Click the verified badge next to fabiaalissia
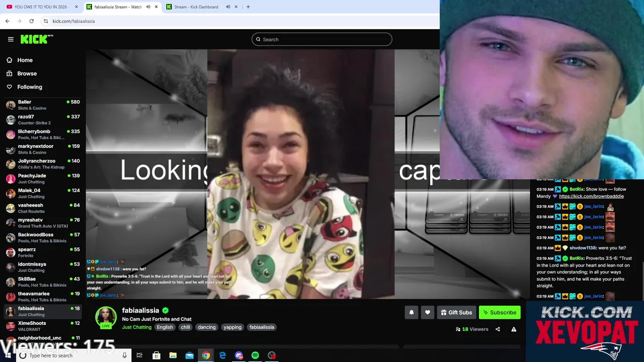 coord(165,311)
